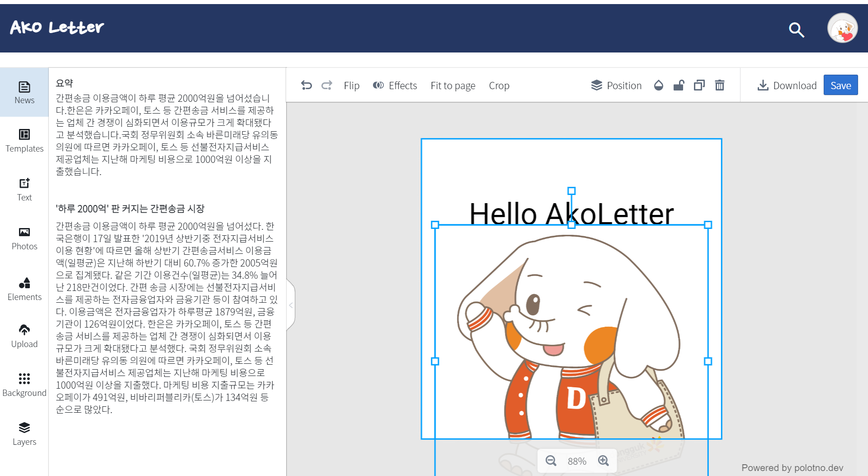The image size is (868, 476).
Task: Open the Templates side panel tab
Action: point(24,141)
